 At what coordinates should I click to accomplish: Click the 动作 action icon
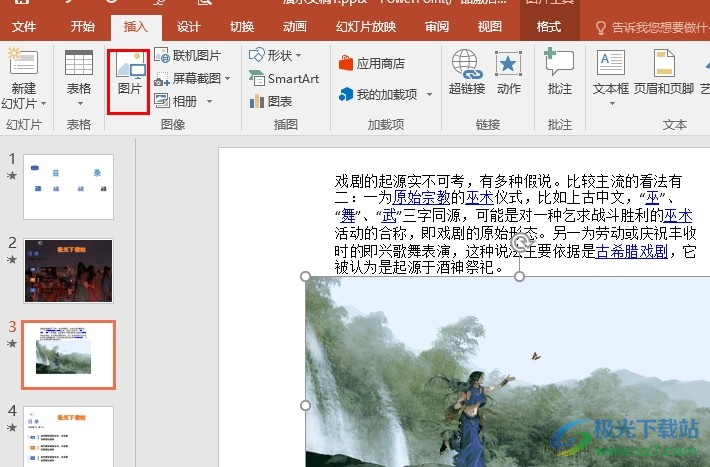[509, 72]
